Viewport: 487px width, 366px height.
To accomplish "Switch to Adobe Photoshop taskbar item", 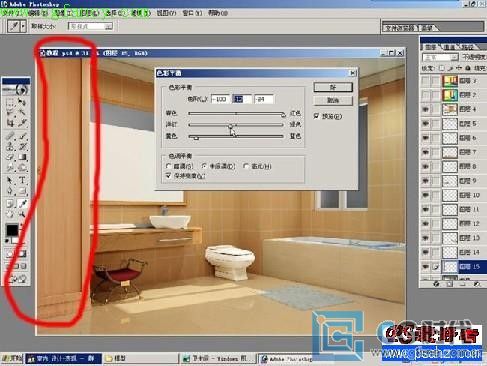I will pos(287,359).
